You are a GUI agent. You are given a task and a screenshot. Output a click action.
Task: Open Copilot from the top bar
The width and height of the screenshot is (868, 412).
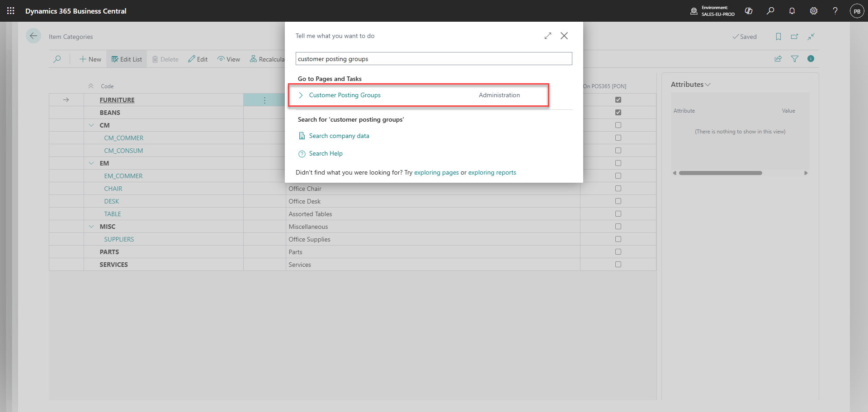click(x=749, y=11)
